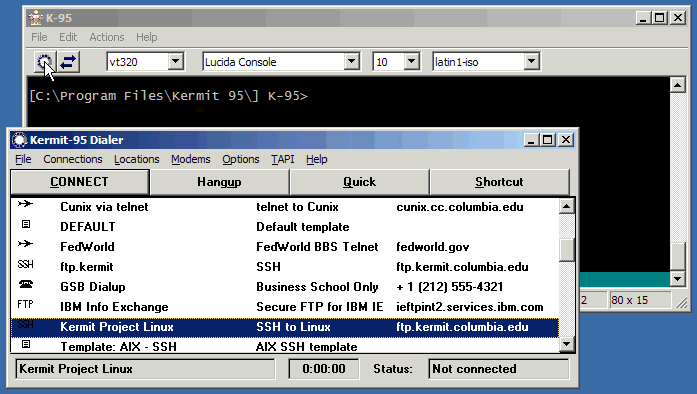697x394 pixels.
Task: Click the Hangup button
Action: click(219, 182)
